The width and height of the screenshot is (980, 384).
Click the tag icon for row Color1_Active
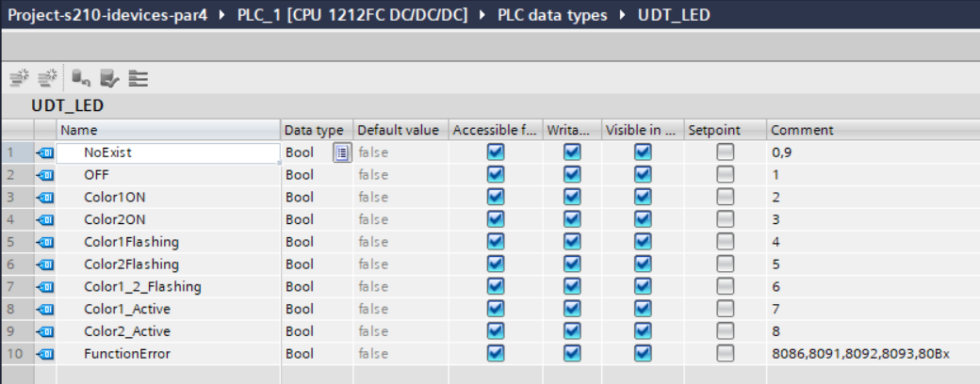pos(45,310)
